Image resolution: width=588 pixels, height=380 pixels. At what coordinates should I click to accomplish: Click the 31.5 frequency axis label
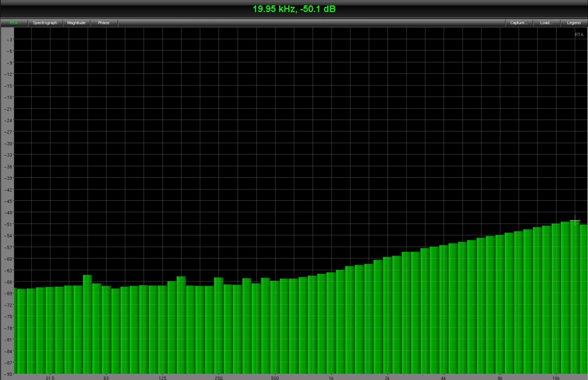click(50, 378)
